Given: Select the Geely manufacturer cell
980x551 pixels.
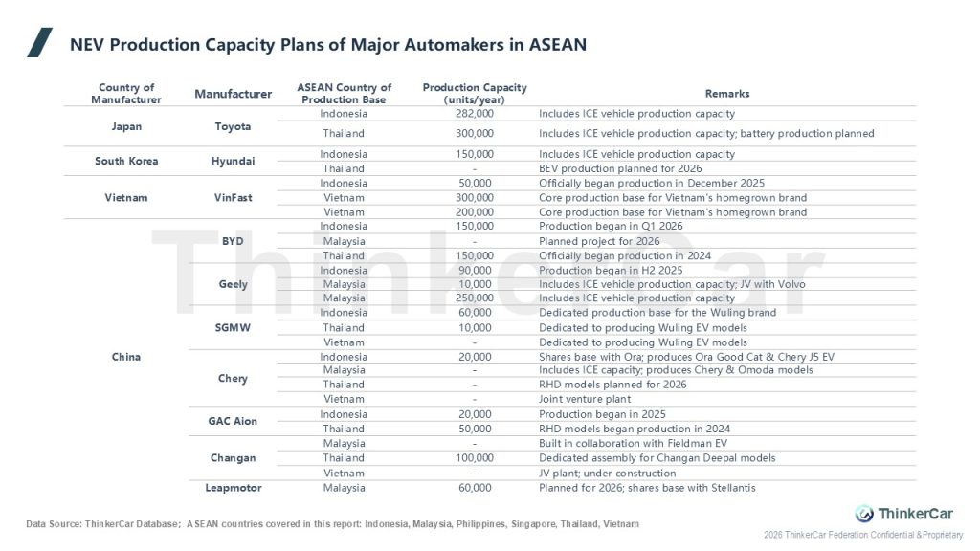Looking at the screenshot, I should click(x=234, y=284).
